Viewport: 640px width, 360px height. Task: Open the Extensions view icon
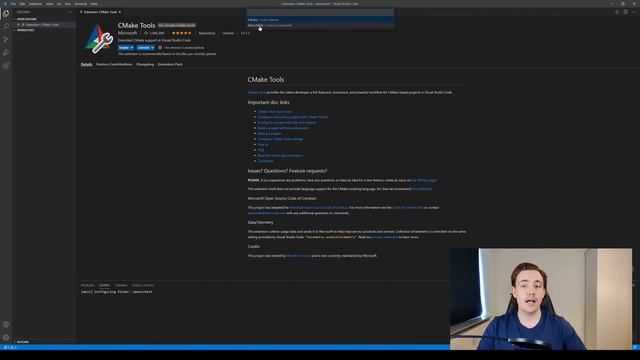(x=6, y=65)
